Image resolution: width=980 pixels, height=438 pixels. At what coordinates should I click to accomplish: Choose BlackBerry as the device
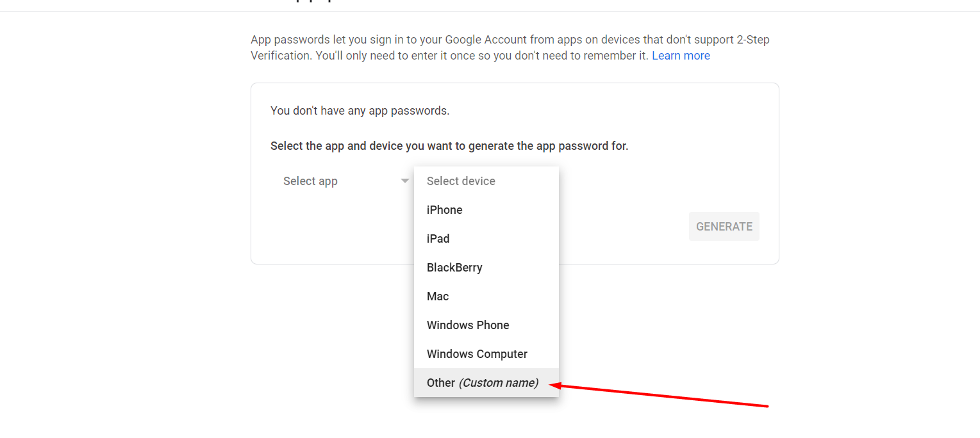[454, 267]
